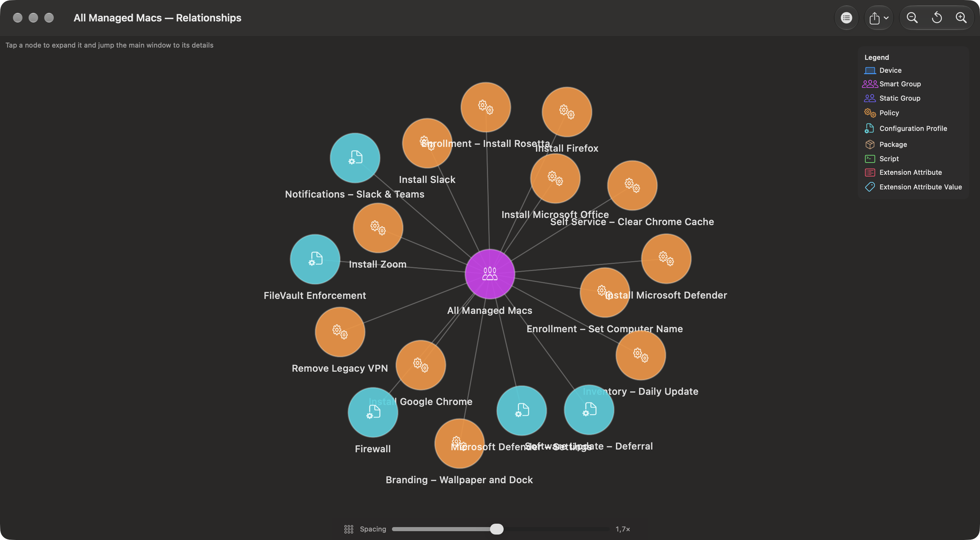This screenshot has height=540, width=980.
Task: Reset the graph zoom level
Action: point(937,18)
